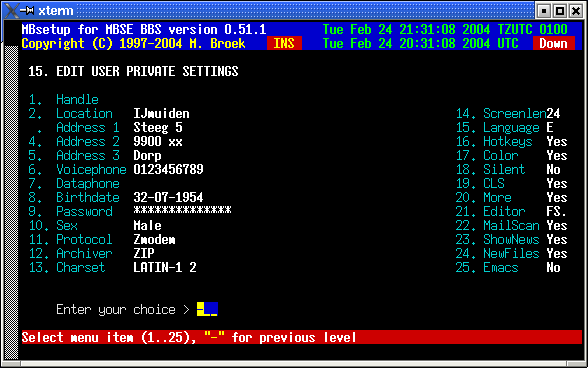588x368 pixels.
Task: Select menu item 15. Language
Action: [x=497, y=128]
